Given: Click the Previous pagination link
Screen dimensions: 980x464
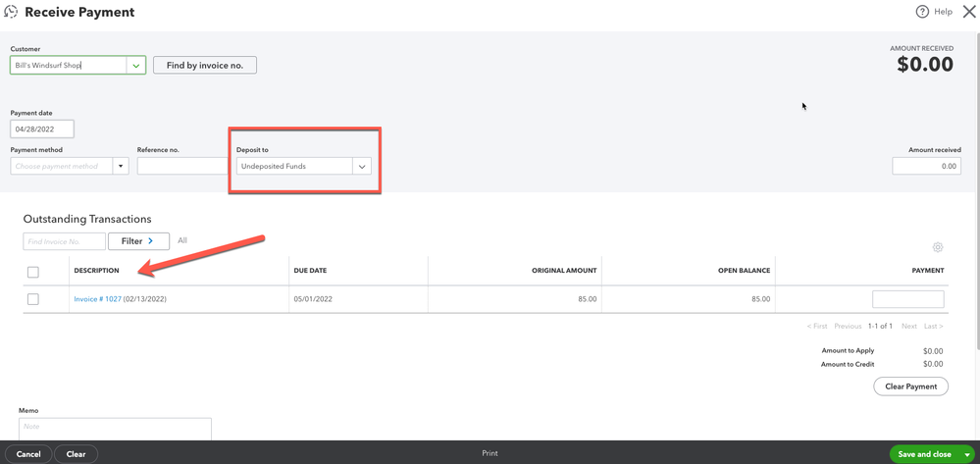Looking at the screenshot, I should click(848, 327).
